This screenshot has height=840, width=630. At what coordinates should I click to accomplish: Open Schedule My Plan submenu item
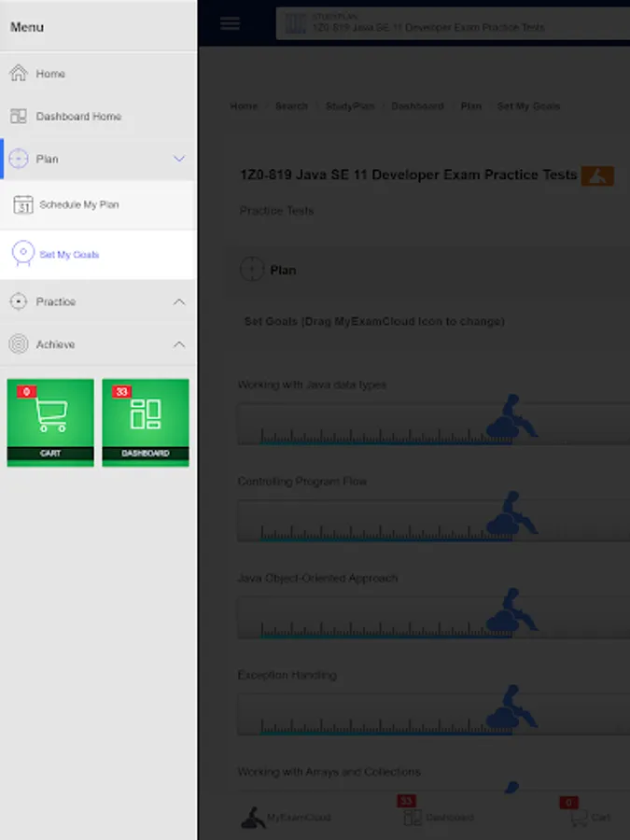[98, 204]
